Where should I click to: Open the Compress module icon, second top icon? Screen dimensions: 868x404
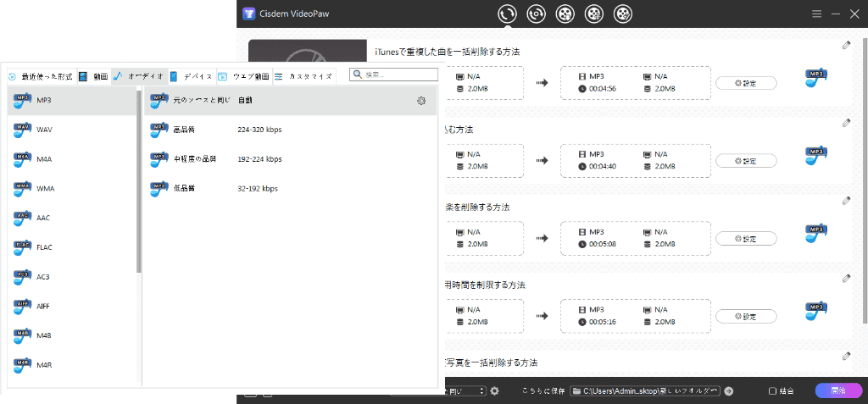click(x=536, y=14)
